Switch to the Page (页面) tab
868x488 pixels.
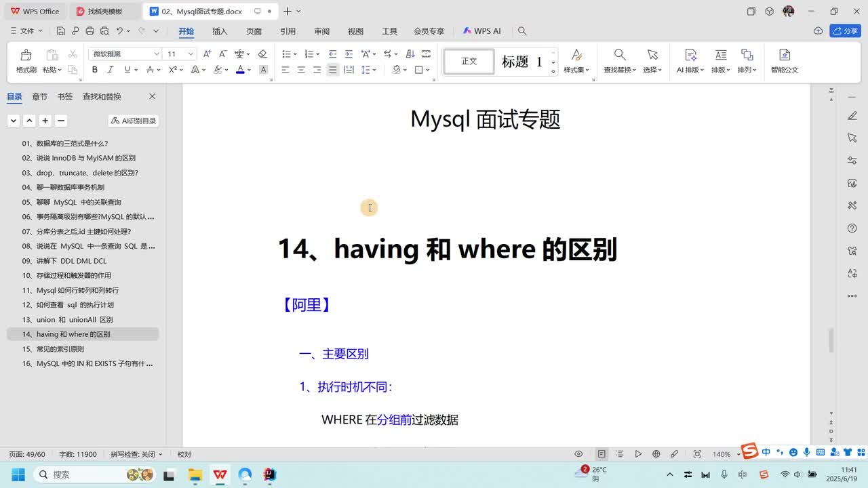tap(254, 31)
